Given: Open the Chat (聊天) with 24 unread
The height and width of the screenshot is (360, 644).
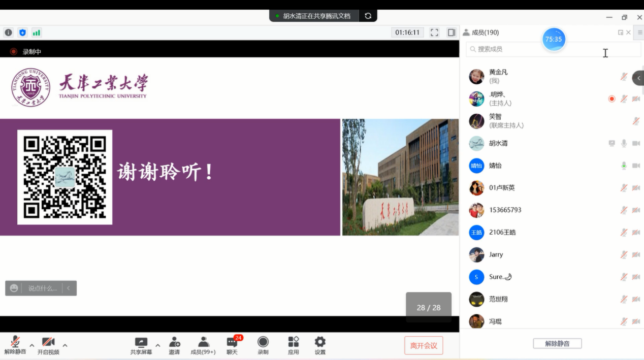Looking at the screenshot, I should 233,346.
